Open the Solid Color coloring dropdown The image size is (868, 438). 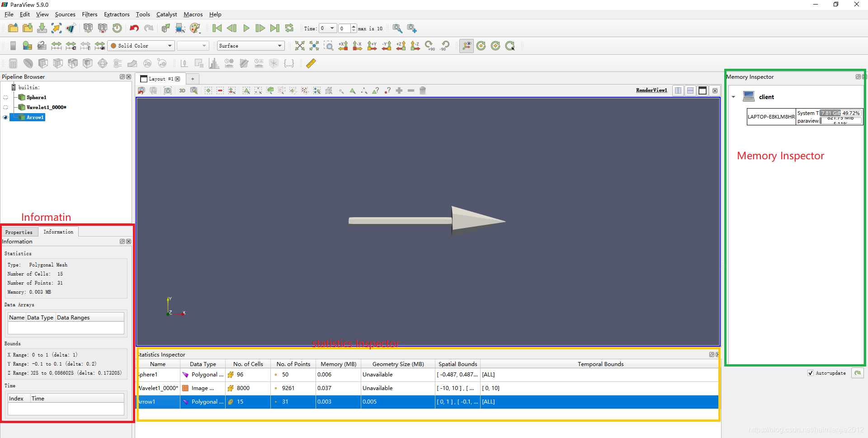(x=141, y=46)
